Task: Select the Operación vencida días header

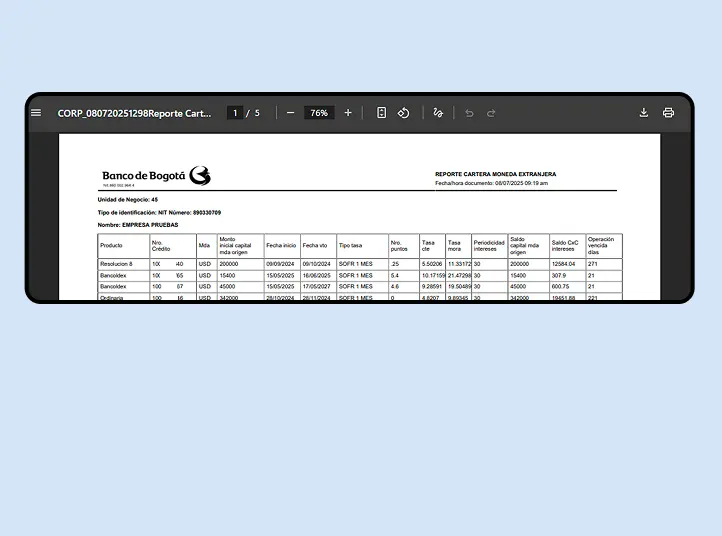Action: point(604,246)
